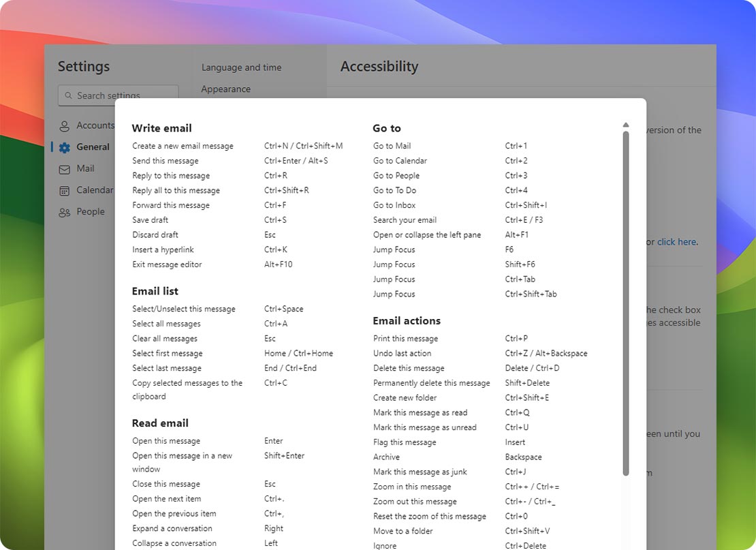The image size is (756, 550).
Task: Switch to the Appearance settings section
Action: coord(225,89)
